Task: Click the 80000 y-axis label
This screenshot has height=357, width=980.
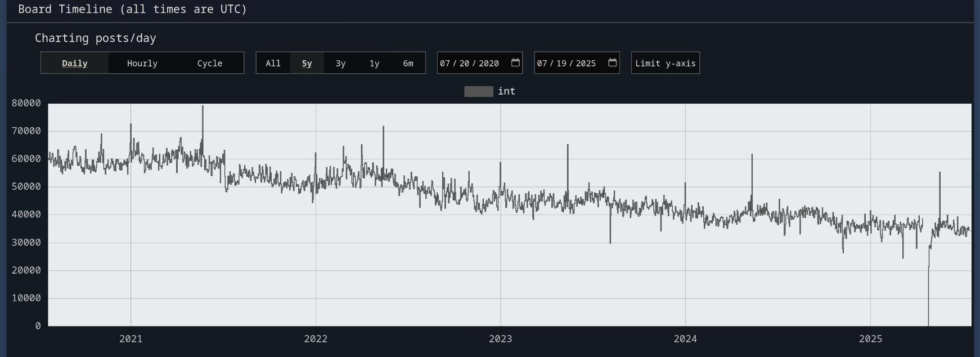Action: pyautogui.click(x=26, y=103)
